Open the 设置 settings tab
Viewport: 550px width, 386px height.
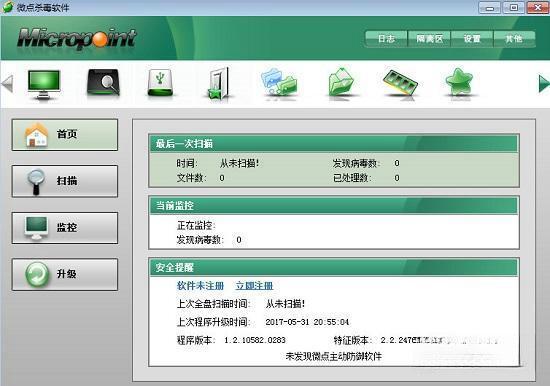[x=472, y=39]
